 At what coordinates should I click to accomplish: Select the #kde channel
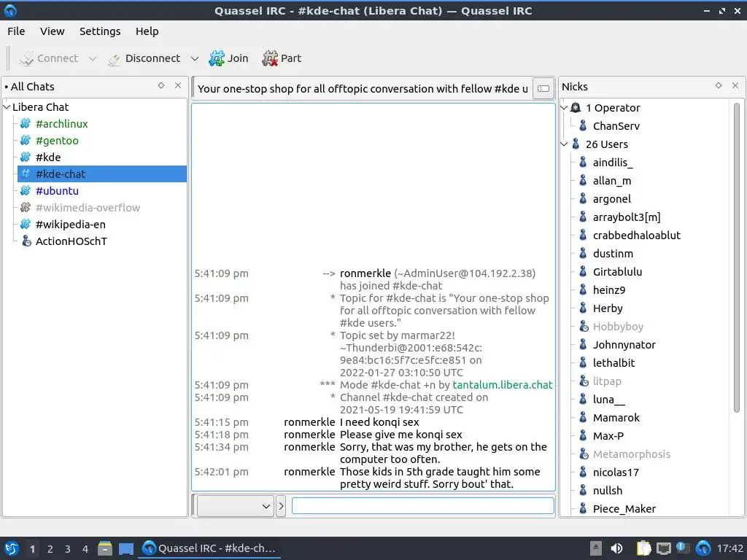[48, 157]
